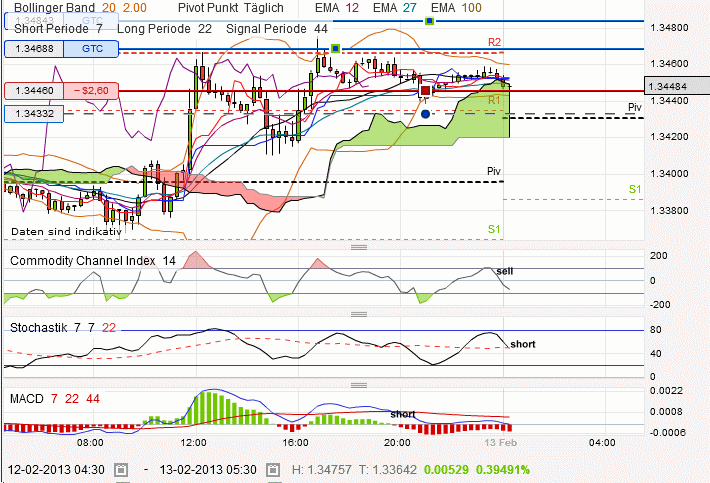The height and width of the screenshot is (483, 710).
Task: Click the high value H: 1.34757
Action: pyautogui.click(x=321, y=470)
